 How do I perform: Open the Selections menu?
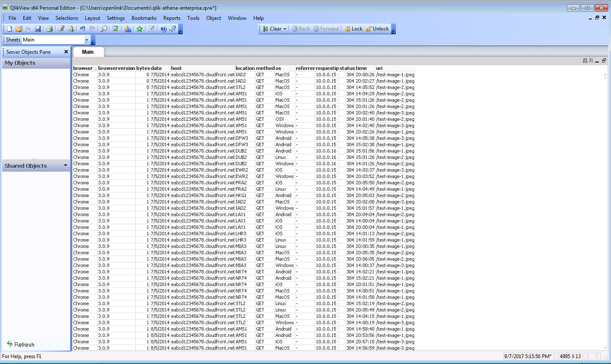[x=67, y=18]
